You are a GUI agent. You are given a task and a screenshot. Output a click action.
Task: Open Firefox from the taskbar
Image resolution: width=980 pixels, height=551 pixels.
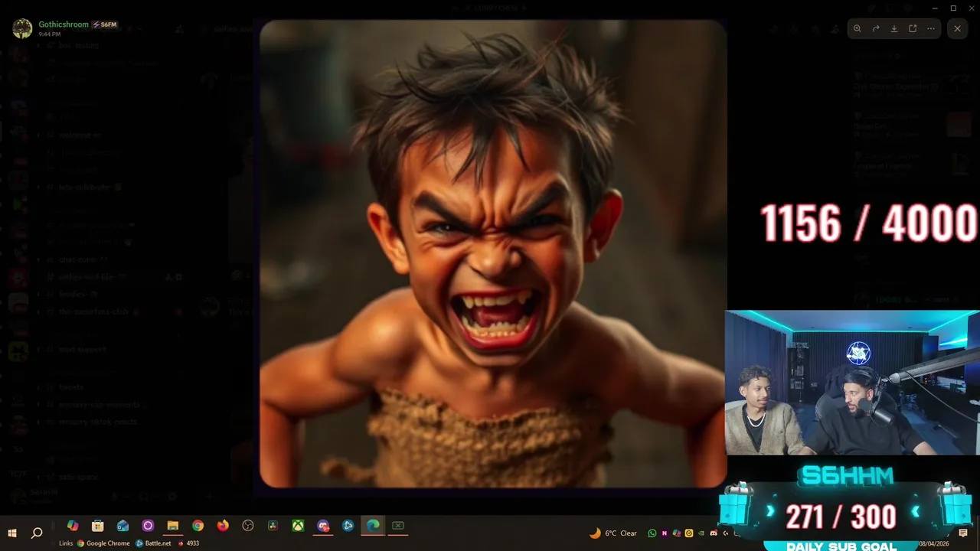223,526
